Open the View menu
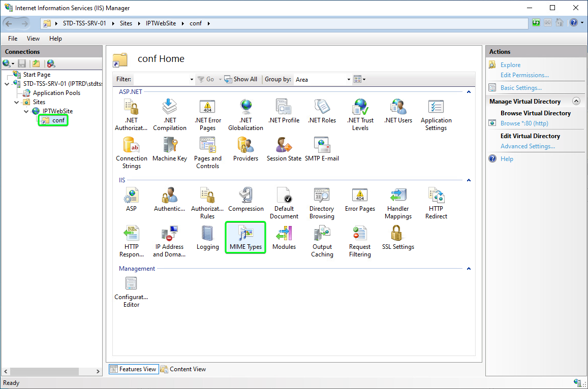 click(x=33, y=39)
